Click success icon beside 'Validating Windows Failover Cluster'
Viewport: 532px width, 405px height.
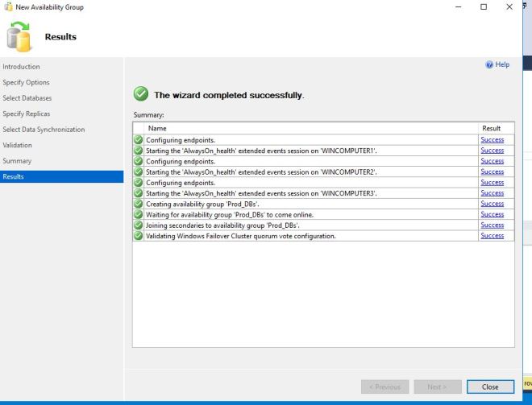pyautogui.click(x=139, y=236)
